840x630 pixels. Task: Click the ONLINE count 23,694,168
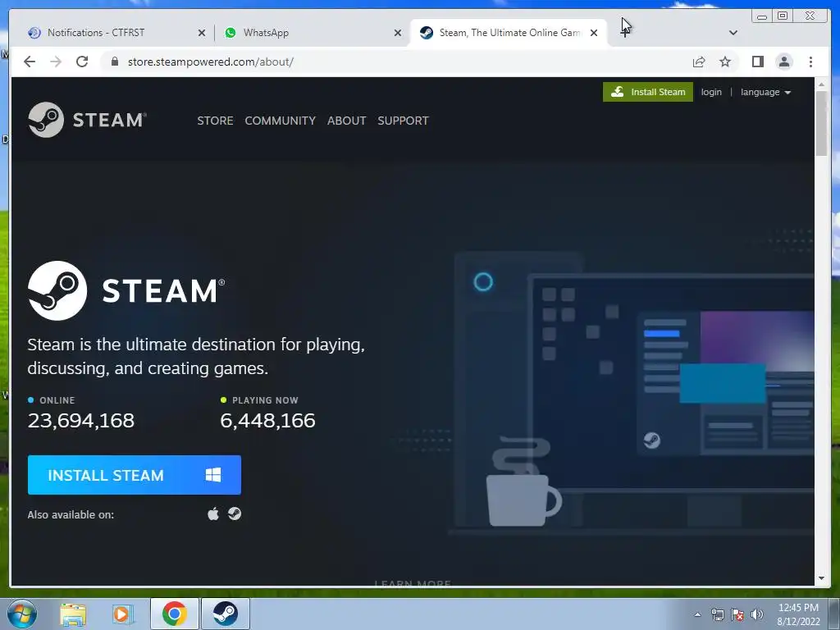81,421
